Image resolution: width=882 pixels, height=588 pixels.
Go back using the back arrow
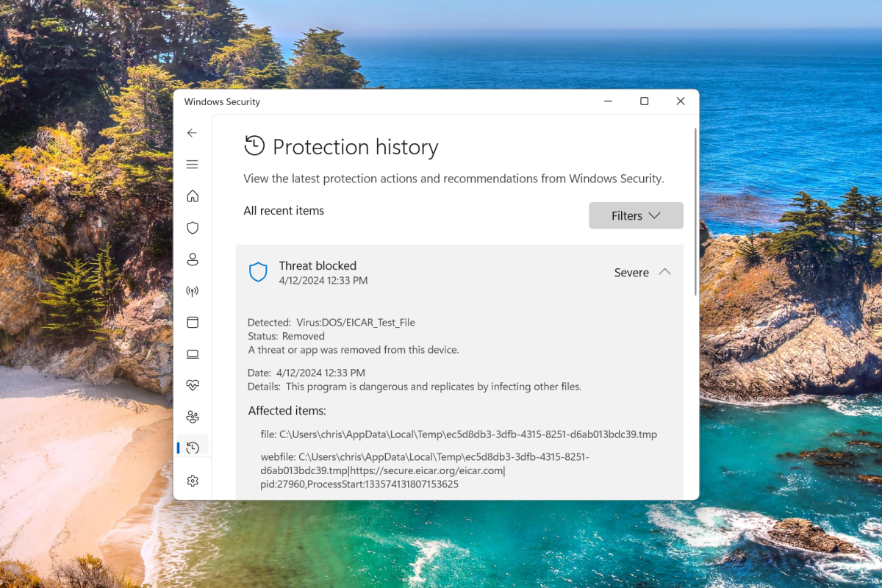click(x=192, y=133)
